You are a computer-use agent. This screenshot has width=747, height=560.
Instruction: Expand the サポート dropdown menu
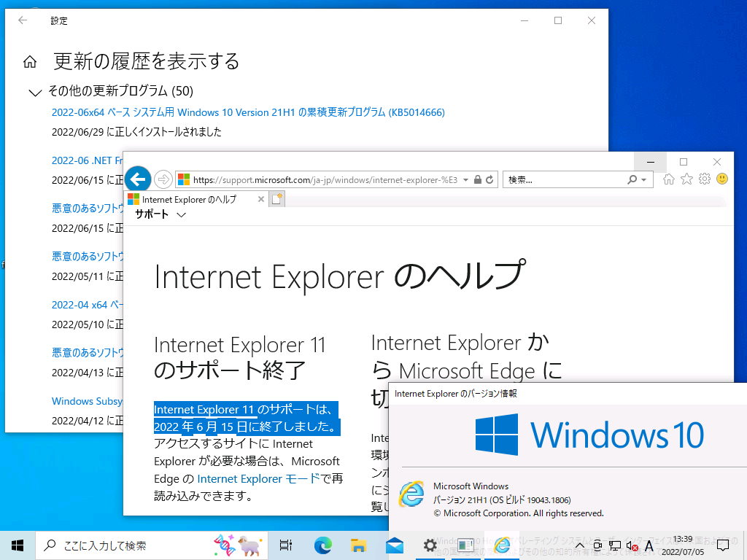(x=160, y=214)
